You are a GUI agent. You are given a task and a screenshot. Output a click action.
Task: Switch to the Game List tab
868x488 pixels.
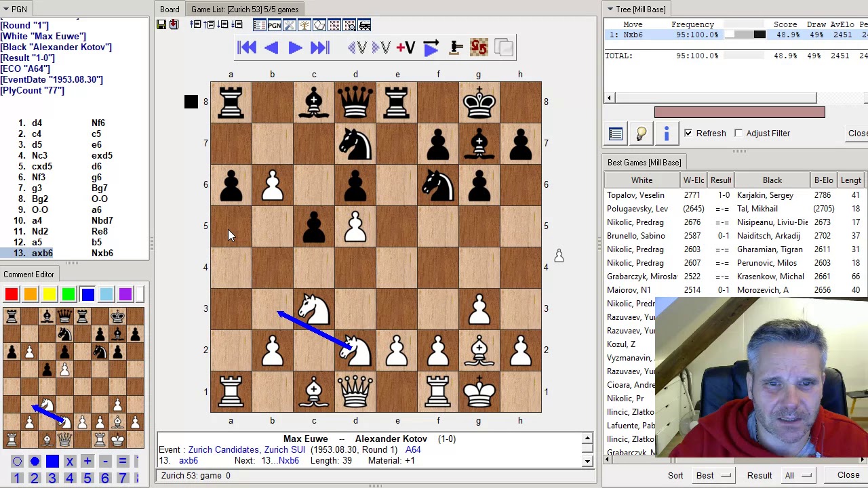245,9
